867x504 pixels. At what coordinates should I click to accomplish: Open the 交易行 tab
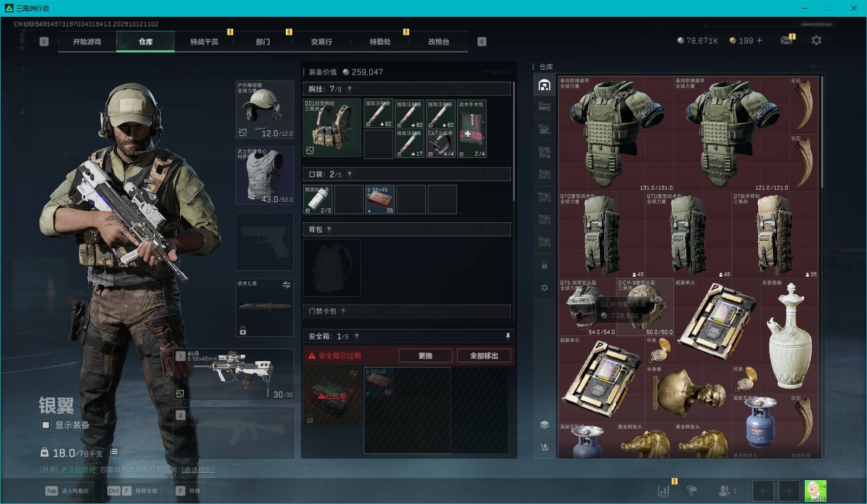coord(321,42)
